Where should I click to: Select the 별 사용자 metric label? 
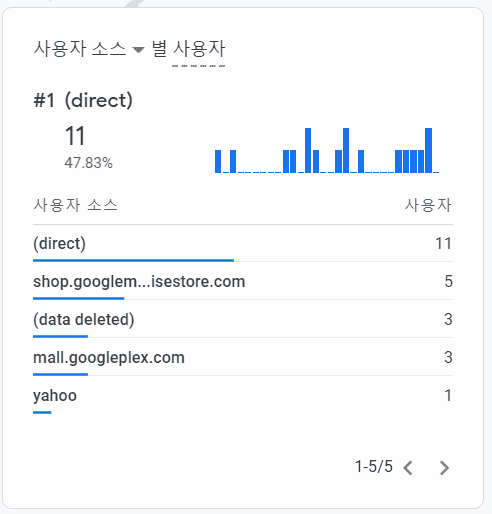[189, 49]
